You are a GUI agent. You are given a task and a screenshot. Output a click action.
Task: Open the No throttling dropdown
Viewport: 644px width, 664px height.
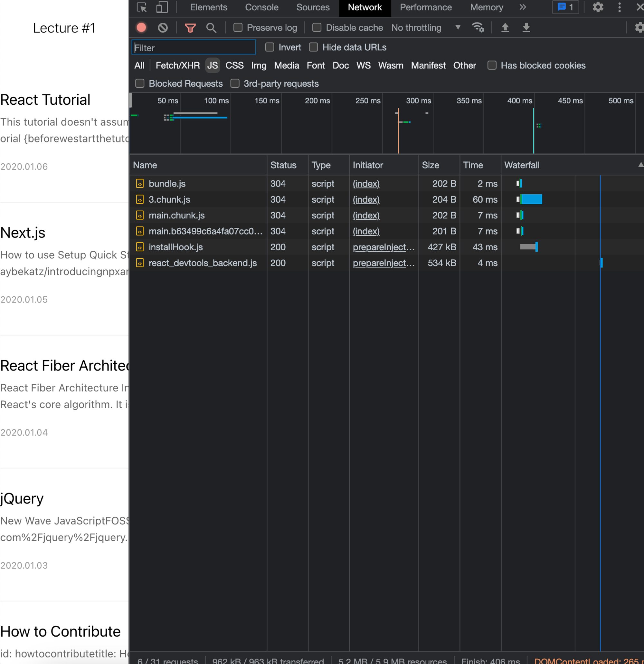(426, 28)
